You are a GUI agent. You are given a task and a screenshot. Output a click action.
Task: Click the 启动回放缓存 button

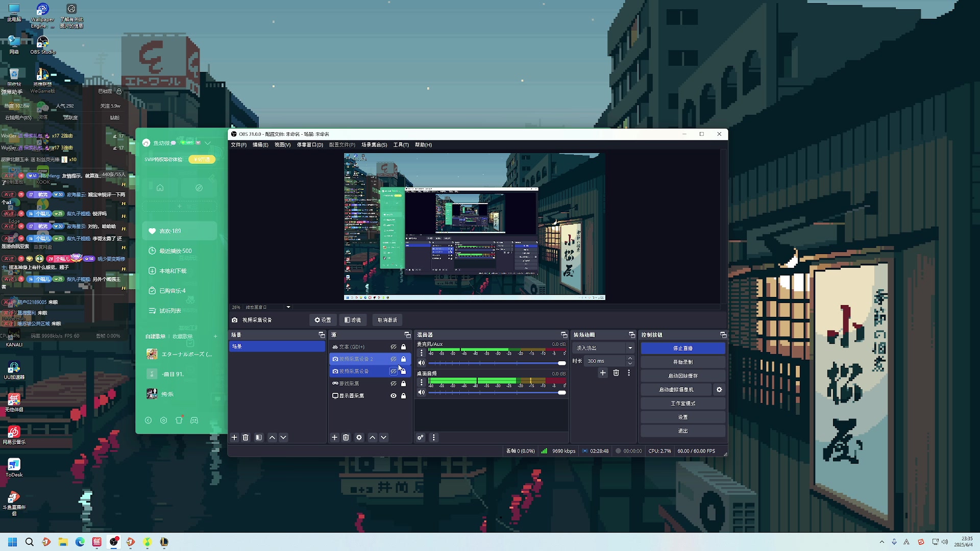tap(683, 375)
